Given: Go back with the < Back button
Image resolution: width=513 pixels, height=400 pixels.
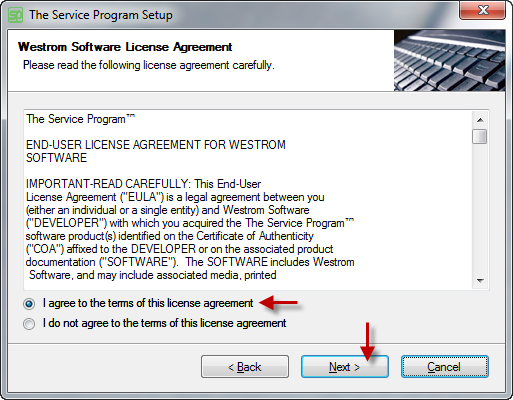Looking at the screenshot, I should pyautogui.click(x=245, y=367).
